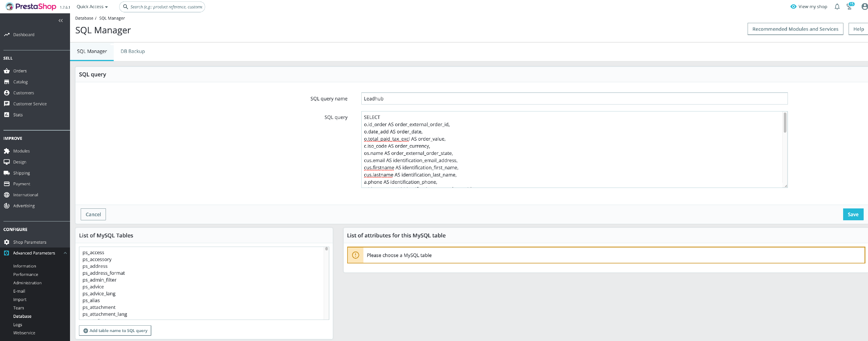The image size is (868, 341).
Task: Collapse the Advanced Parameters menu section
Action: (65, 253)
